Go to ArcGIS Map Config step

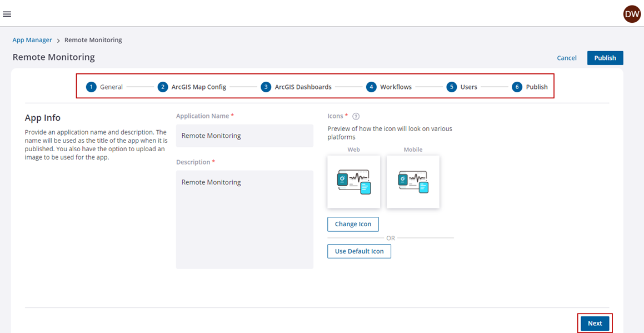tap(198, 87)
